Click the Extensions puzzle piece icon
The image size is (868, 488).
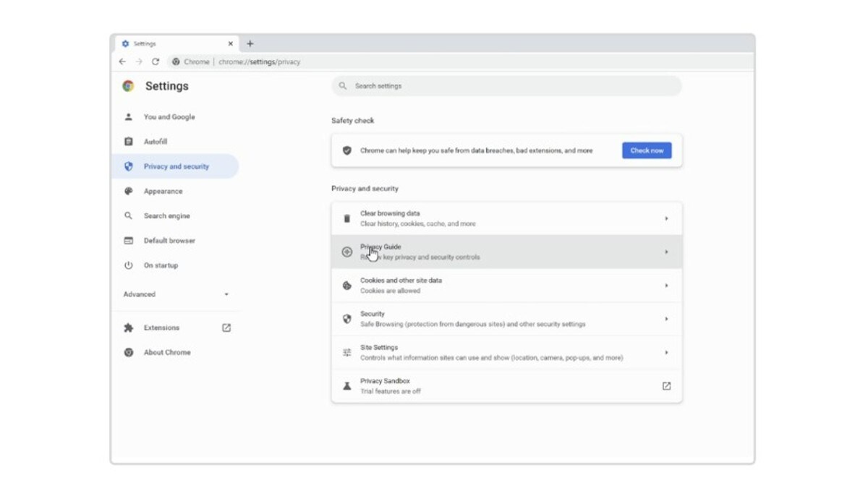click(x=129, y=328)
